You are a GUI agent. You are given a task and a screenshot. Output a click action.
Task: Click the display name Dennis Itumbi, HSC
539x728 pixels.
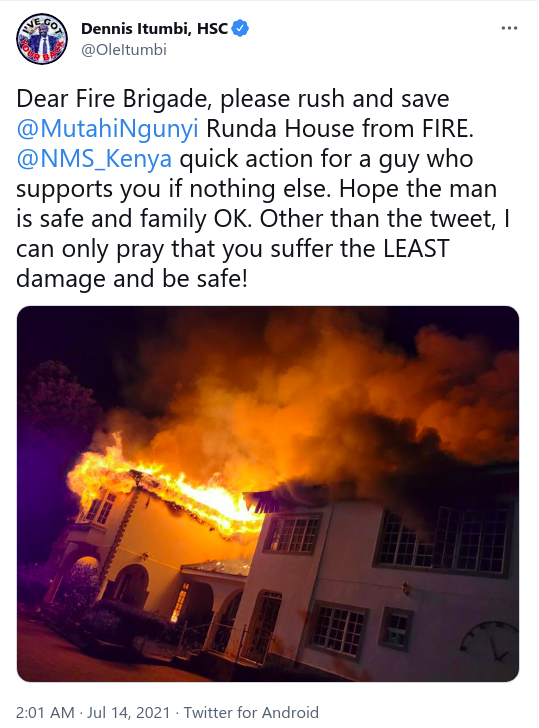(x=154, y=28)
